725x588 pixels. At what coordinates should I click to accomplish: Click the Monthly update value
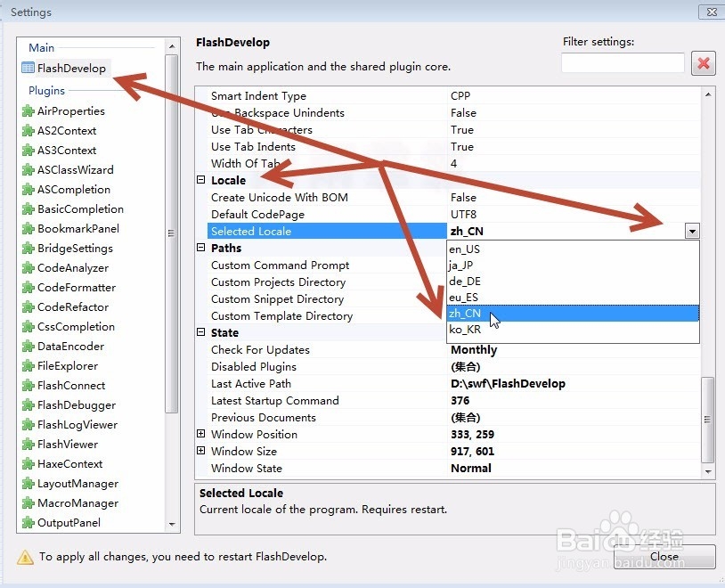(474, 350)
